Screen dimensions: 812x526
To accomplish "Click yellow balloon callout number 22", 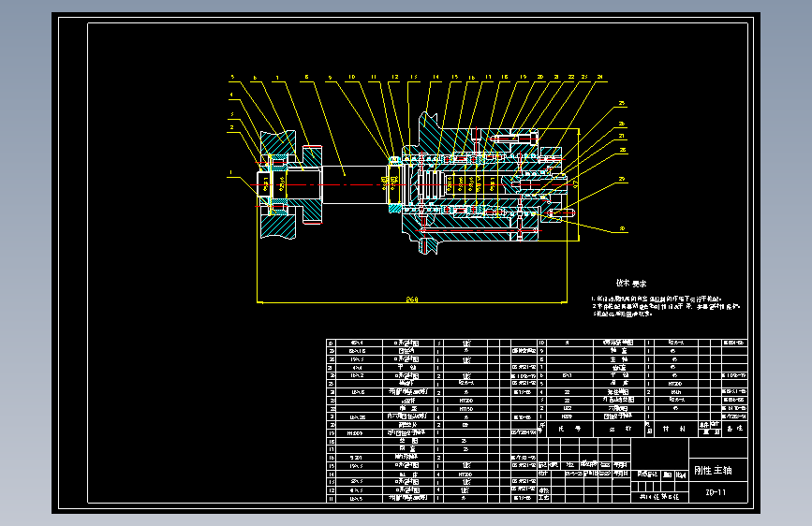I will 571,77.
